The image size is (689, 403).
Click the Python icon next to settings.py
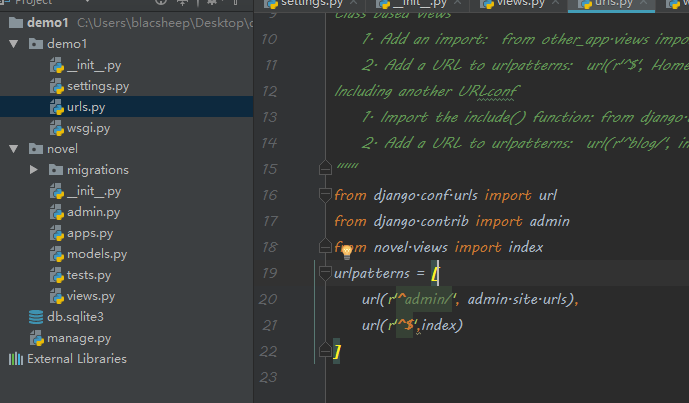(56, 86)
